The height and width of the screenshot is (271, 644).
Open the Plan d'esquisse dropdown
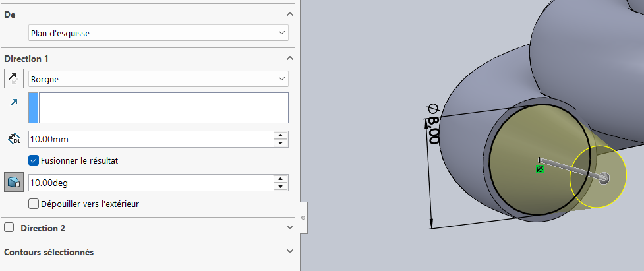point(158,32)
